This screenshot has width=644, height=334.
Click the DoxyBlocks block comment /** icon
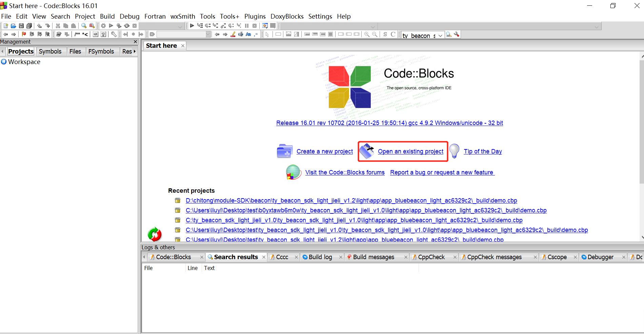pyautogui.click(x=77, y=34)
